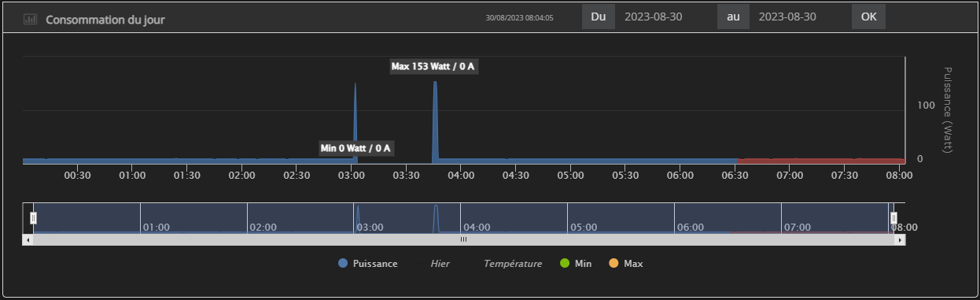Click the right navigator scrollbar arrow
980x300 pixels.
(x=901, y=239)
